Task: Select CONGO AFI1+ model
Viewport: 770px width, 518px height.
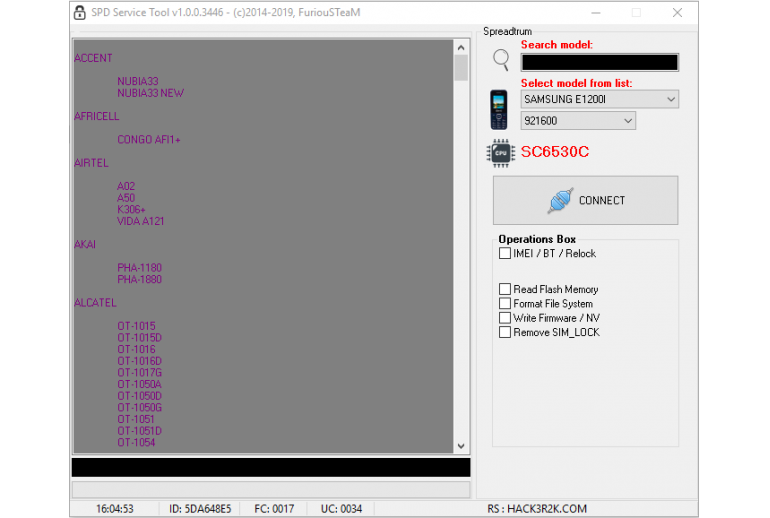Action: 149,139
